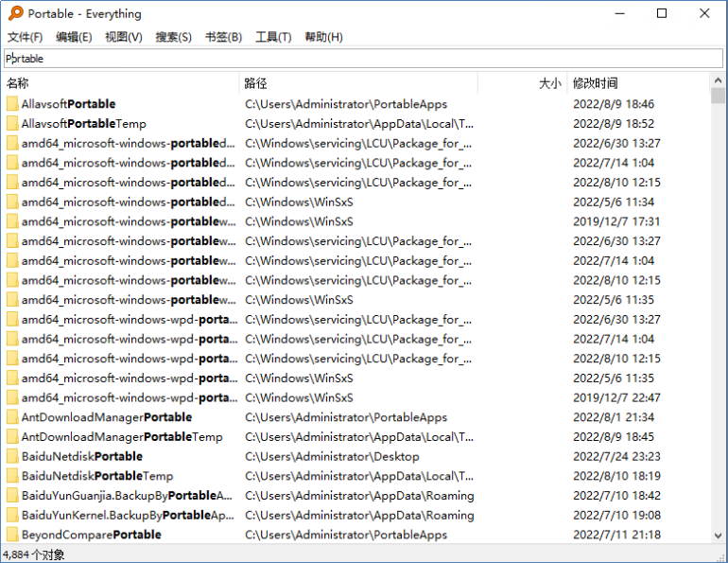Click the Everything magnifier app icon
This screenshot has height=563, width=728.
pos(15,13)
